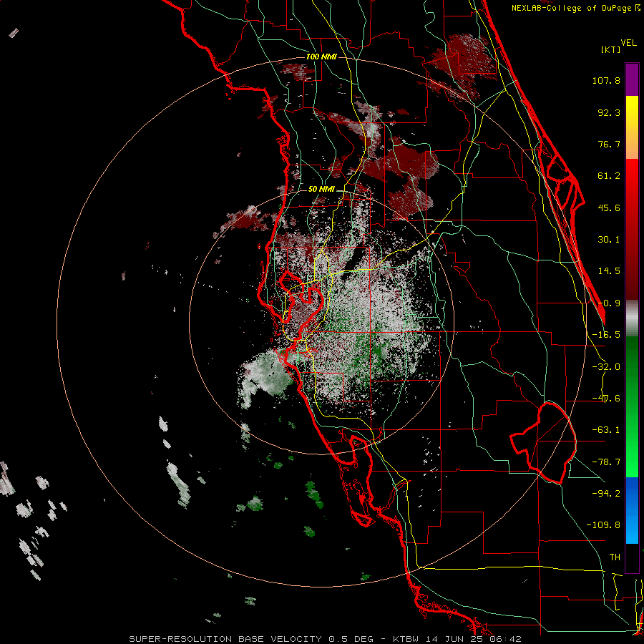644x644 pixels.
Task: Click the -78.7 velocity scale value
Action: pyautogui.click(x=606, y=462)
